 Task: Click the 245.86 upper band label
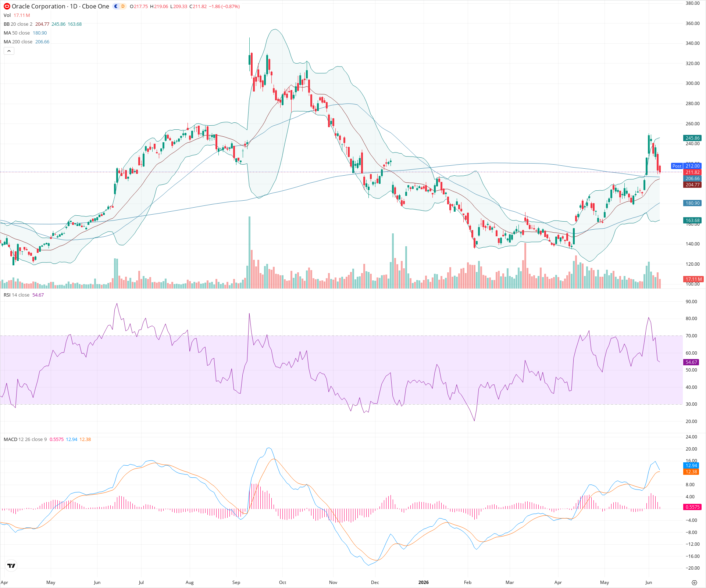[x=692, y=138]
